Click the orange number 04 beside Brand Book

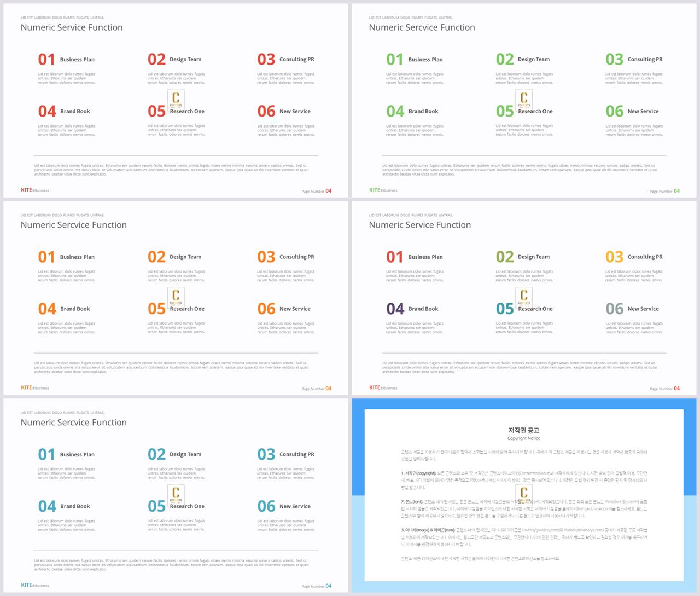47,309
